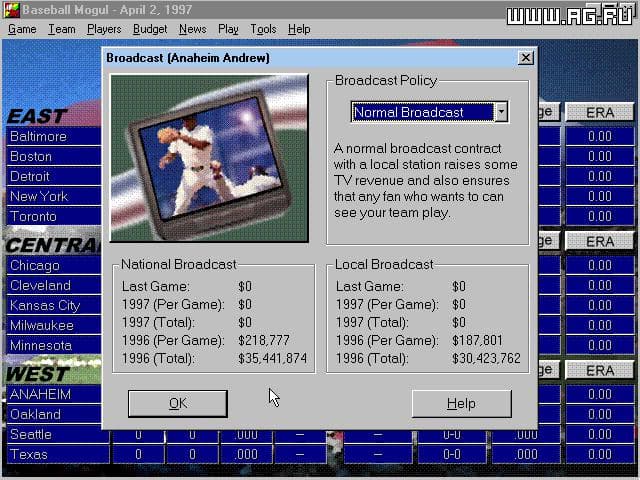Open the Budget menu
Screen dimensions: 640x480
(x=150, y=29)
